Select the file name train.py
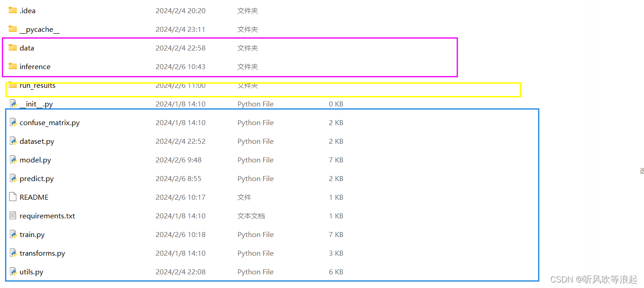 pos(32,235)
